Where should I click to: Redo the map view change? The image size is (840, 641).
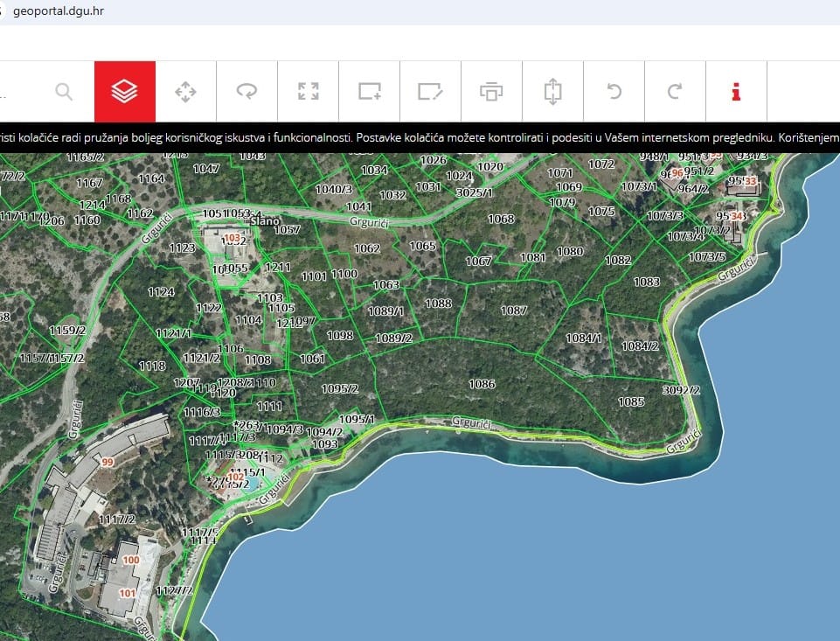(675, 91)
